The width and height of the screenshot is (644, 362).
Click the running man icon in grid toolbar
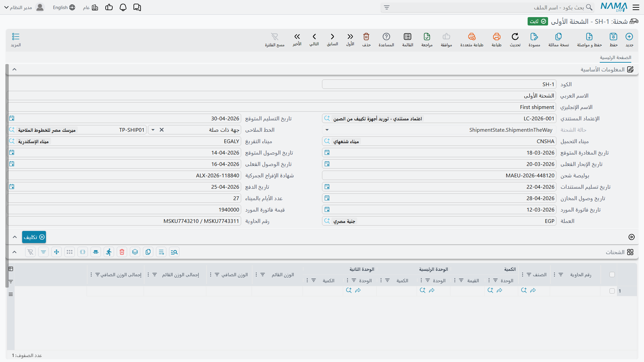[x=109, y=252]
